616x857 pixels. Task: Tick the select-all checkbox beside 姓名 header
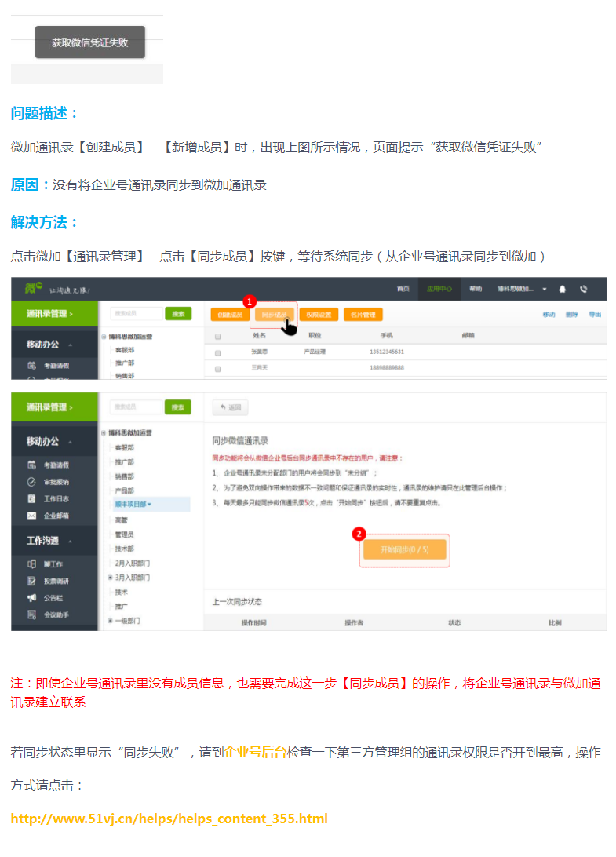218,336
